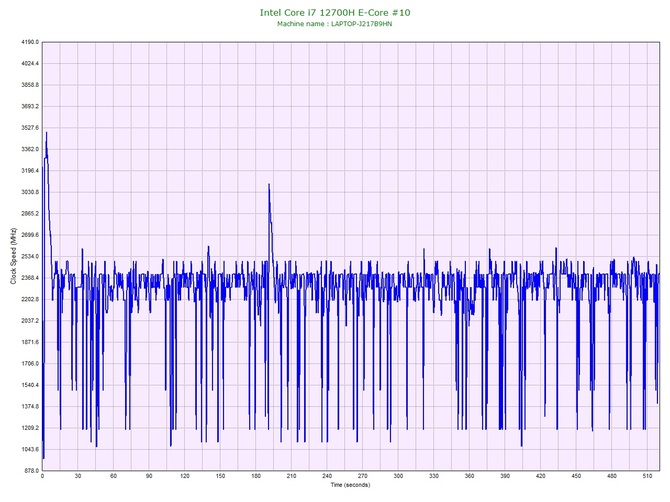This screenshot has height=502, width=670.
Task: Click the 180 tick on time axis
Action: 256,476
